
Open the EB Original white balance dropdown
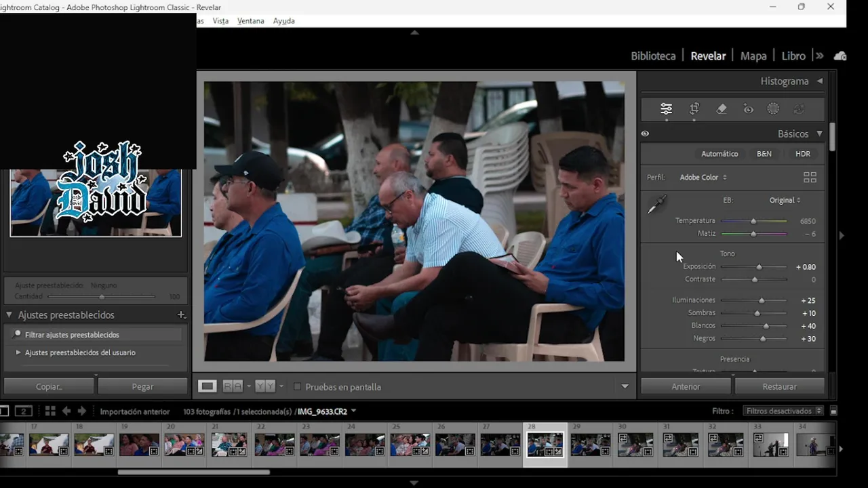(785, 200)
